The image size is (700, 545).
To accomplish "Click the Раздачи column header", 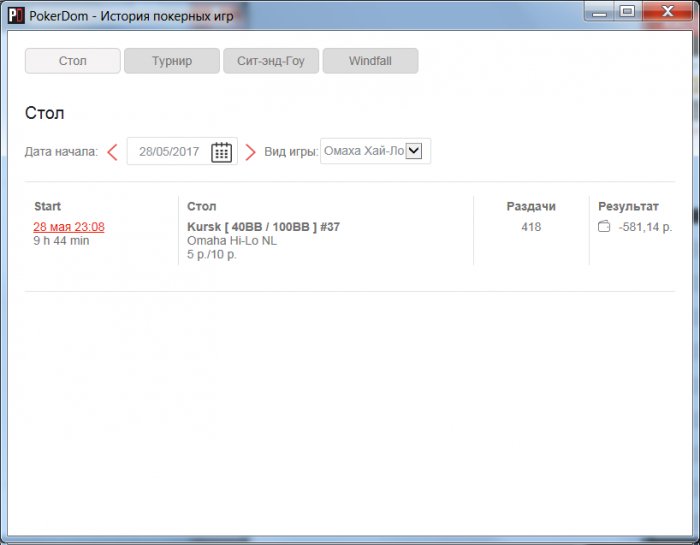I will click(x=531, y=206).
